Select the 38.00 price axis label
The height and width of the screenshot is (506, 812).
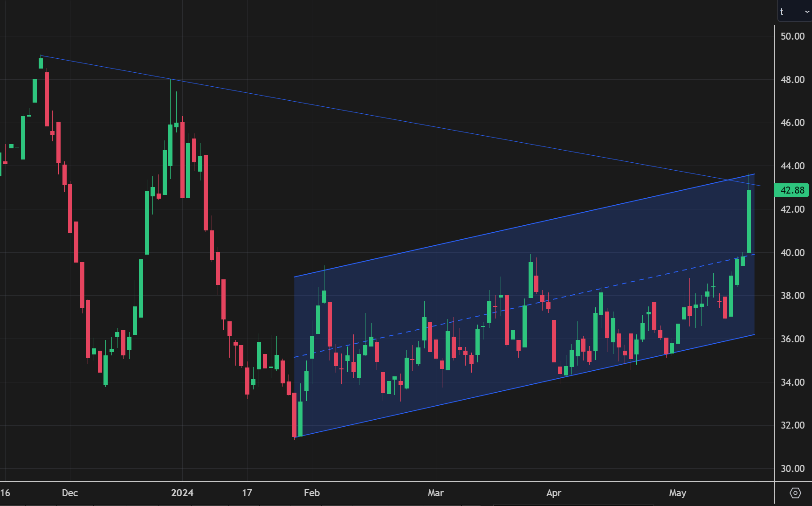pyautogui.click(x=792, y=296)
